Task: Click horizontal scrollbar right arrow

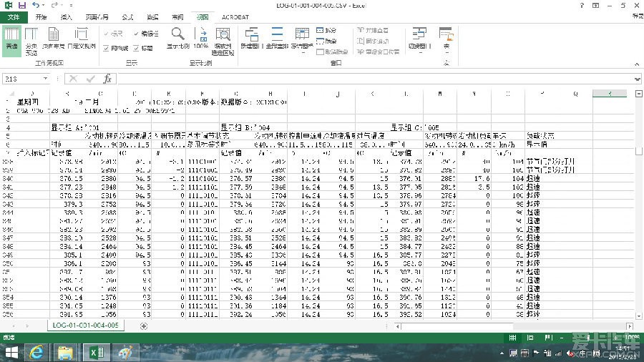Action: (x=630, y=326)
